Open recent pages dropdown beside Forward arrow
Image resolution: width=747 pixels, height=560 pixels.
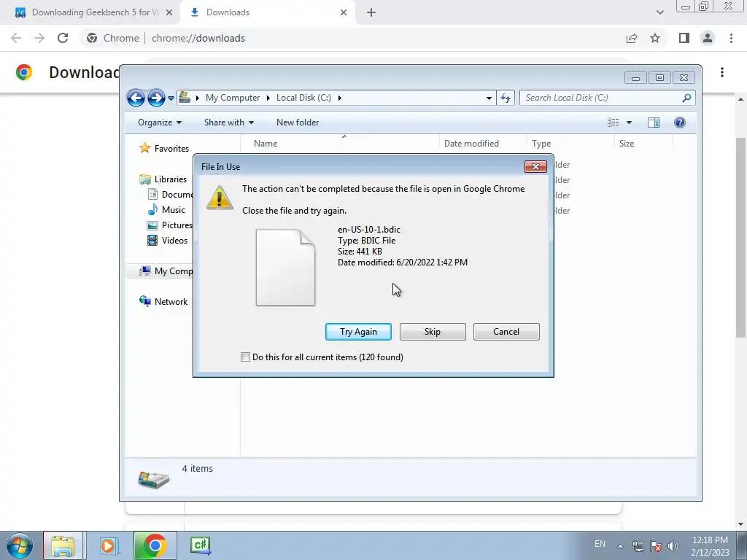[171, 98]
